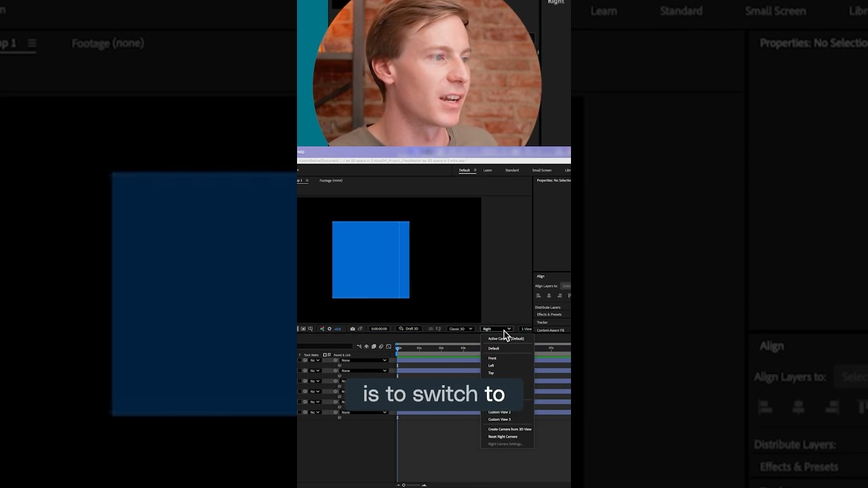Viewport: 868px width, 488px height.
Task: Select Front view from the menu
Action: click(x=507, y=358)
